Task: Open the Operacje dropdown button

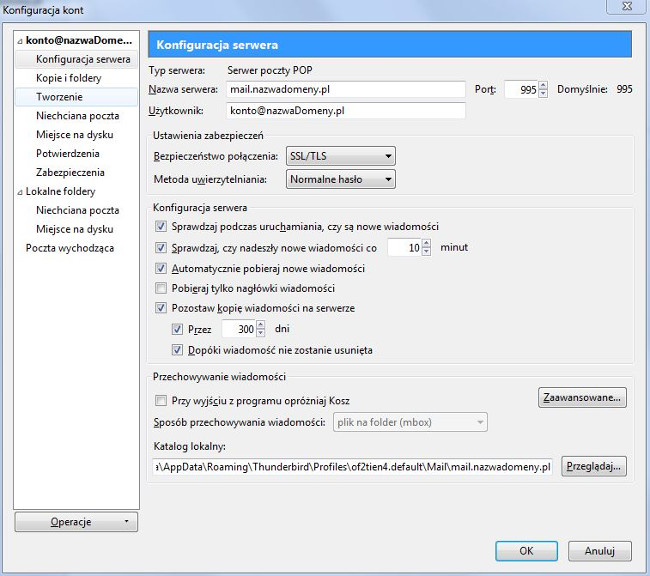Action: [x=76, y=522]
